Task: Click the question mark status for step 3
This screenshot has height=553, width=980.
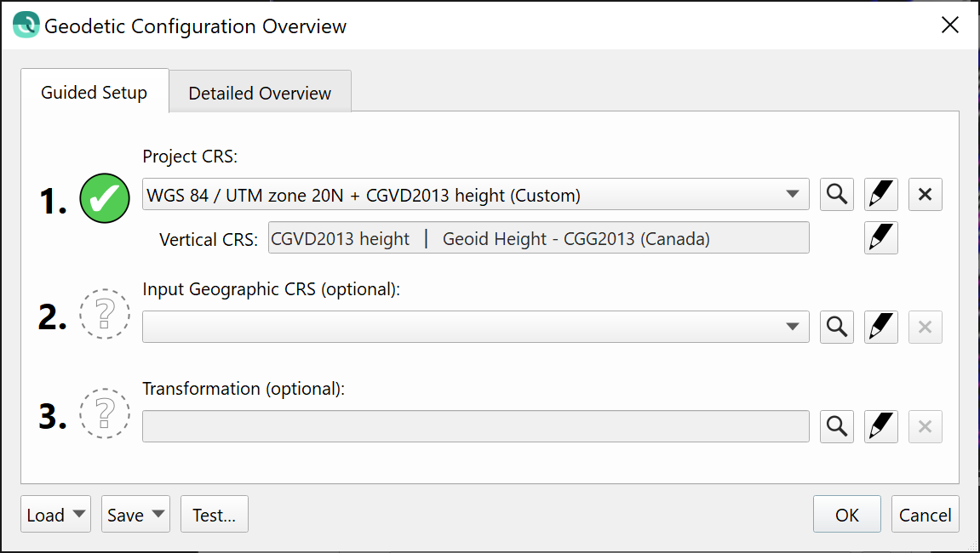Action: coord(105,414)
